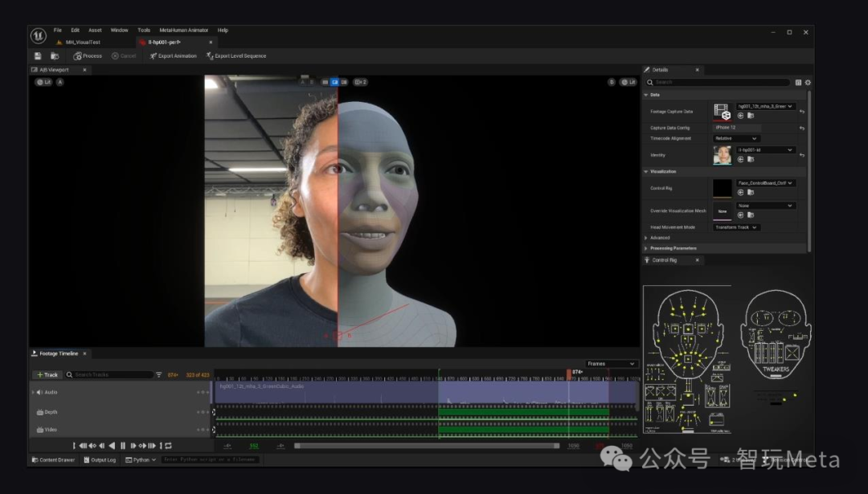Switch viewport to single view mode
868x494 pixels.
tap(325, 82)
